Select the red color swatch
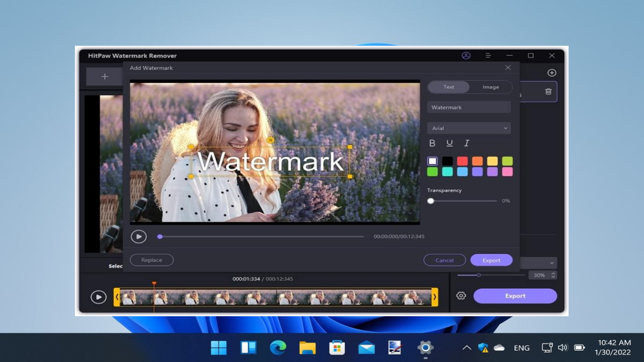The image size is (644, 362). (x=462, y=161)
